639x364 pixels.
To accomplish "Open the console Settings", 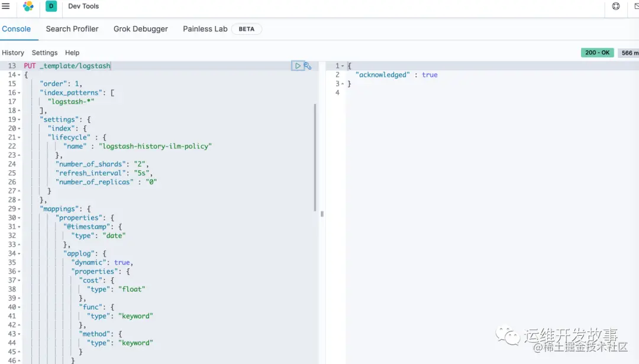I will [x=44, y=53].
